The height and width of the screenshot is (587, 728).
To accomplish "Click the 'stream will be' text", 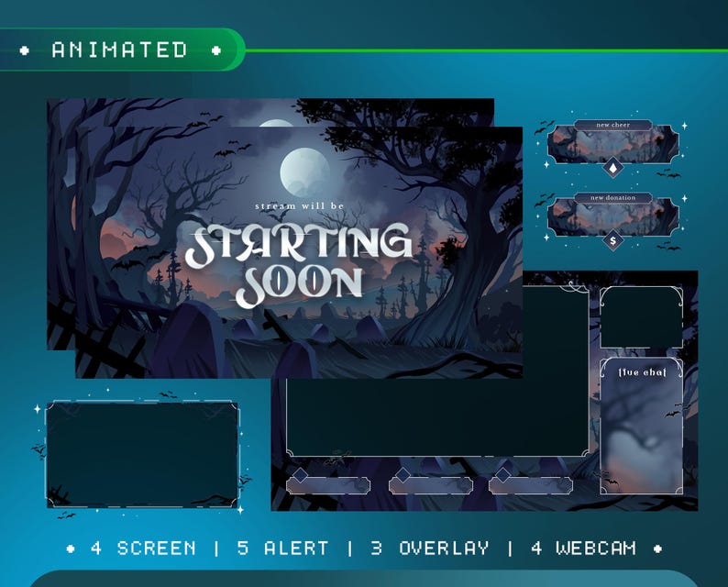I will 300,205.
